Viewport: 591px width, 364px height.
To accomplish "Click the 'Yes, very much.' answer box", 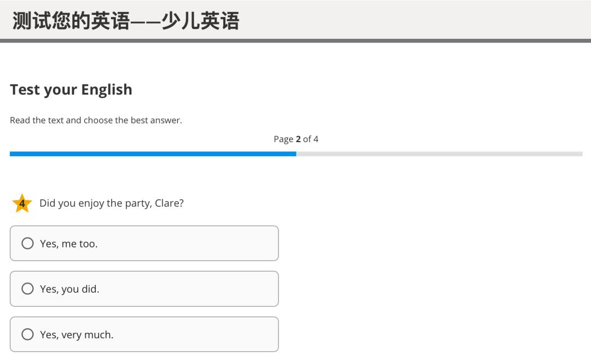I will pyautogui.click(x=144, y=334).
